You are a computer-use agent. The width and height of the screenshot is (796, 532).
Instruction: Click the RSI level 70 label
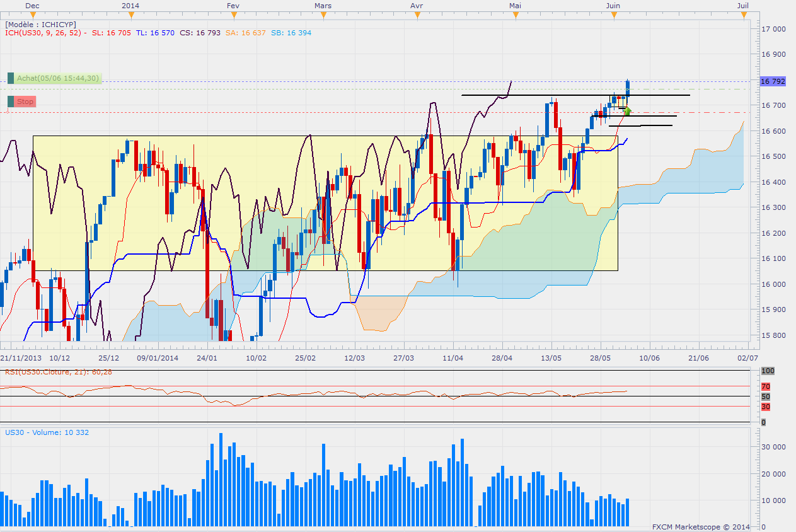[766, 386]
